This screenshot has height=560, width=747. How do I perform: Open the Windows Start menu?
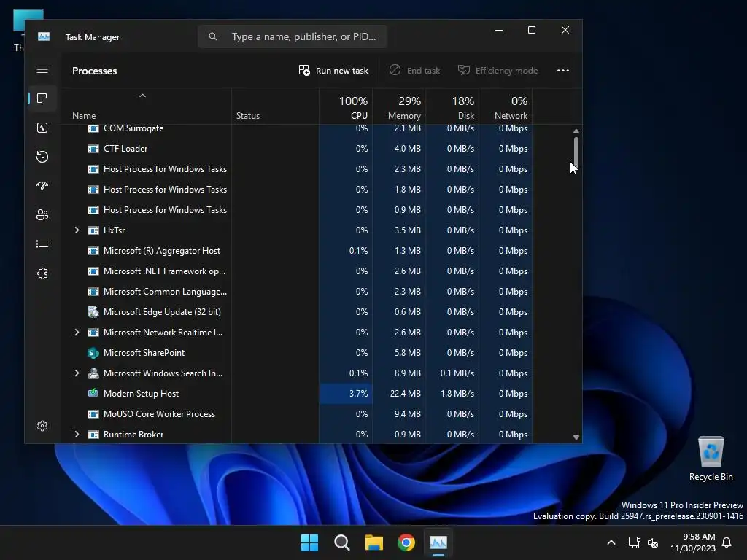click(x=309, y=542)
